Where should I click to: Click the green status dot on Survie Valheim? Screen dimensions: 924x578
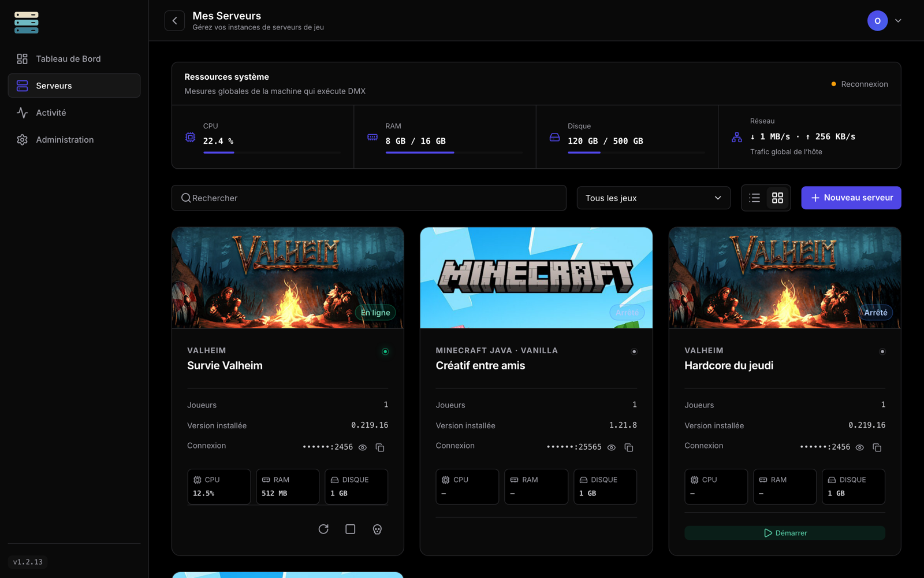(x=385, y=351)
